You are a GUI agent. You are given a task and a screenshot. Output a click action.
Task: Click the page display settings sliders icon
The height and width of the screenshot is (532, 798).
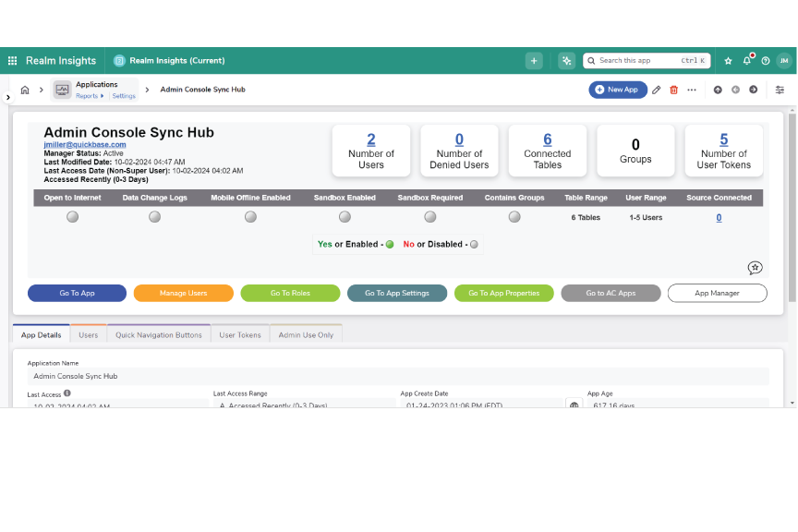(x=780, y=90)
